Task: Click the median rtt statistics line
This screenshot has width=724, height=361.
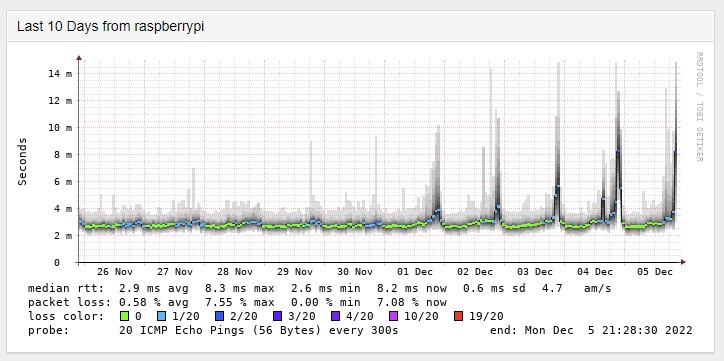Action: [320, 289]
